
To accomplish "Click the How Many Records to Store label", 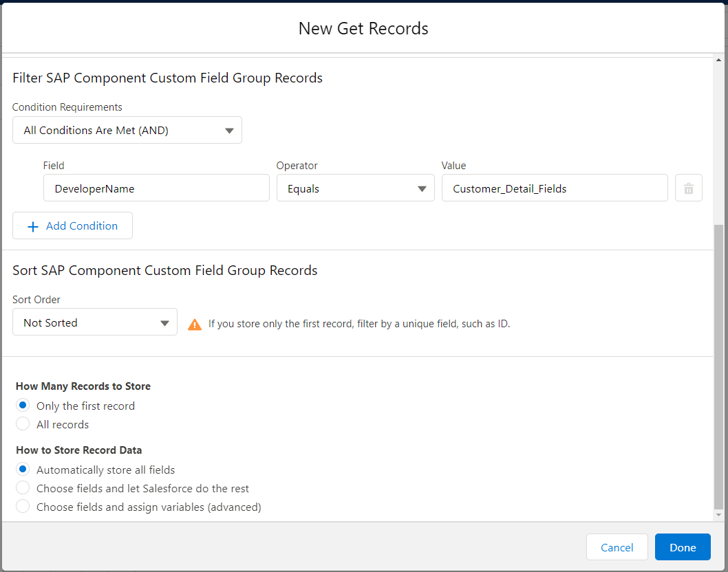I will click(x=83, y=386).
